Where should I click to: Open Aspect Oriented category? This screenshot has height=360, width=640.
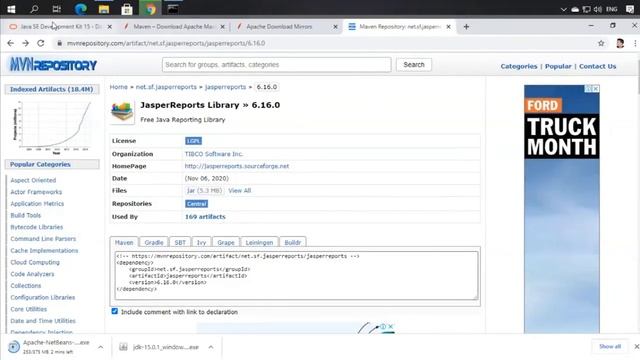pyautogui.click(x=33, y=180)
